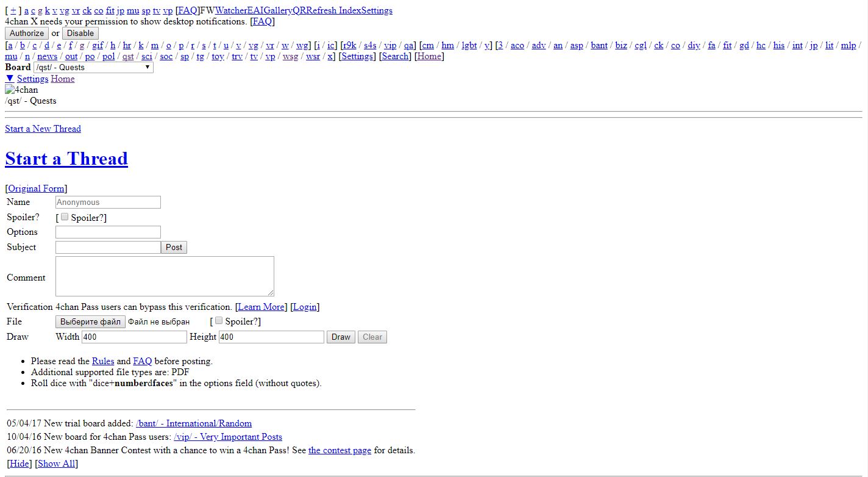Go to the wsg board link
This screenshot has width=868, height=477.
291,56
